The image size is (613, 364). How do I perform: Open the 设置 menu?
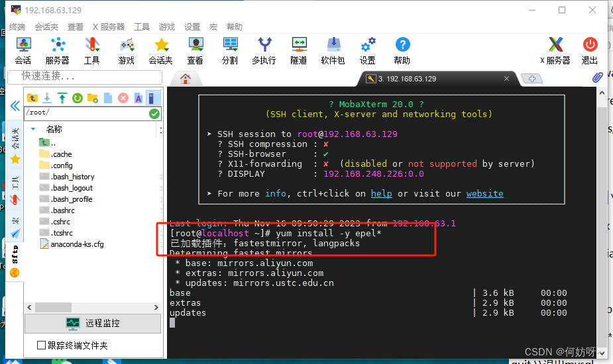coord(192,27)
